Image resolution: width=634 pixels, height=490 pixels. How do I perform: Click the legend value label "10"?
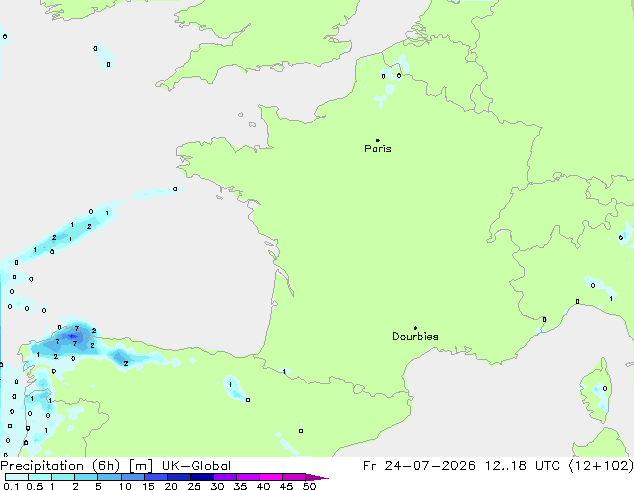pos(125,486)
